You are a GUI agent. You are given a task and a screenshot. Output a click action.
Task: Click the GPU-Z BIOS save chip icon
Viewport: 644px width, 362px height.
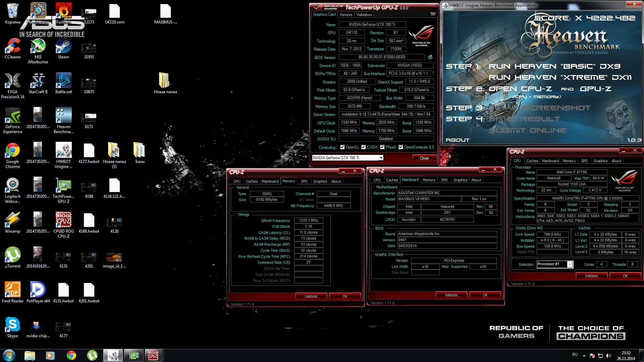coord(430,57)
